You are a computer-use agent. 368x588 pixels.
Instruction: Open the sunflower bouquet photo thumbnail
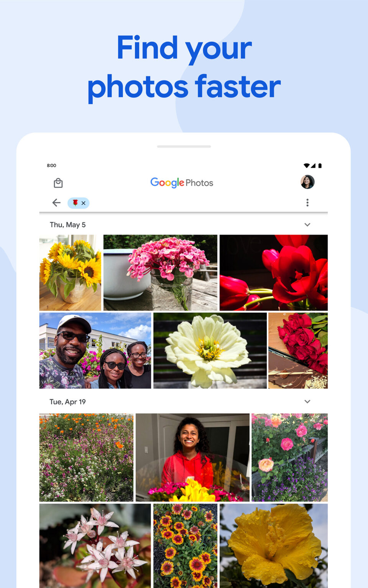(70, 271)
